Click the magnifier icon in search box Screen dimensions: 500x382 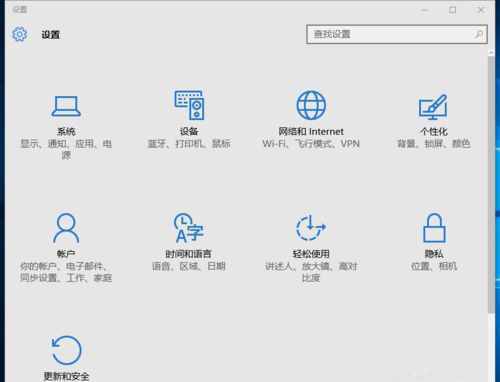tap(479, 34)
